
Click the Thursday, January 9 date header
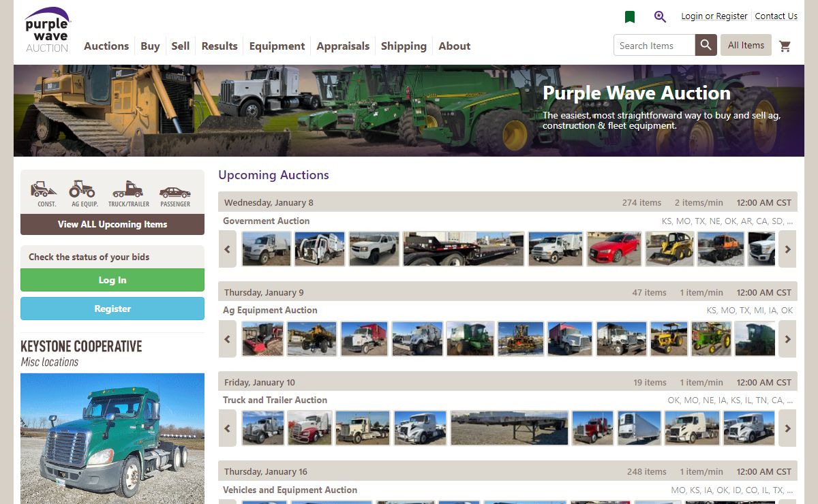[264, 292]
